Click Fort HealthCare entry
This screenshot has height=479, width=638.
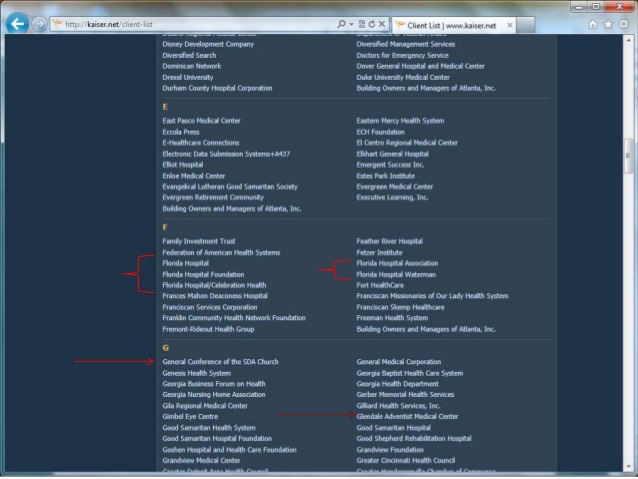click(x=380, y=285)
